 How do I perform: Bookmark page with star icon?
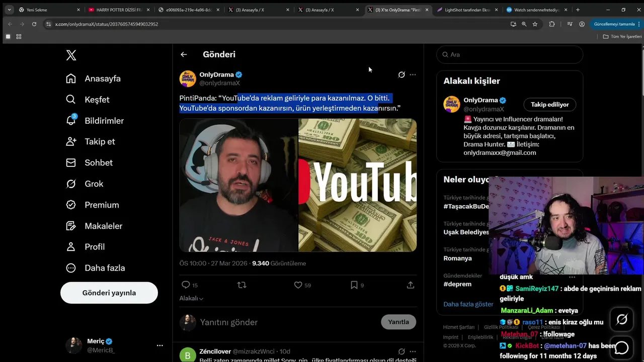(x=535, y=24)
